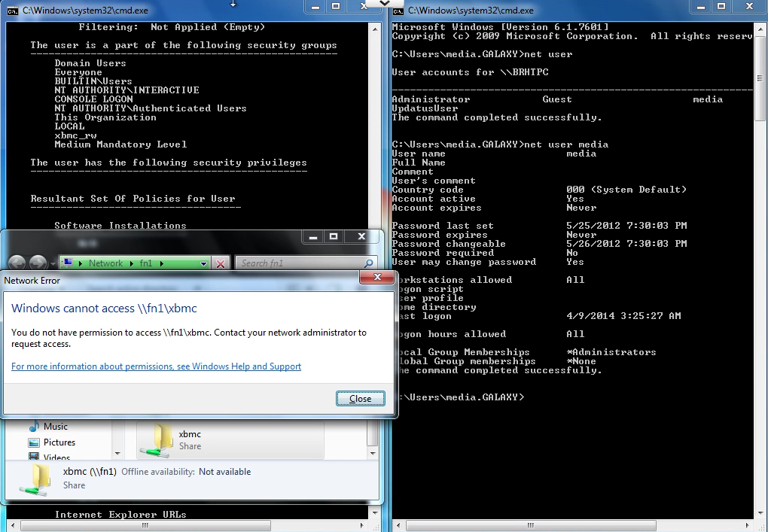This screenshot has height=532, width=768.
Task: Minimize the Explorer window
Action: click(313, 237)
